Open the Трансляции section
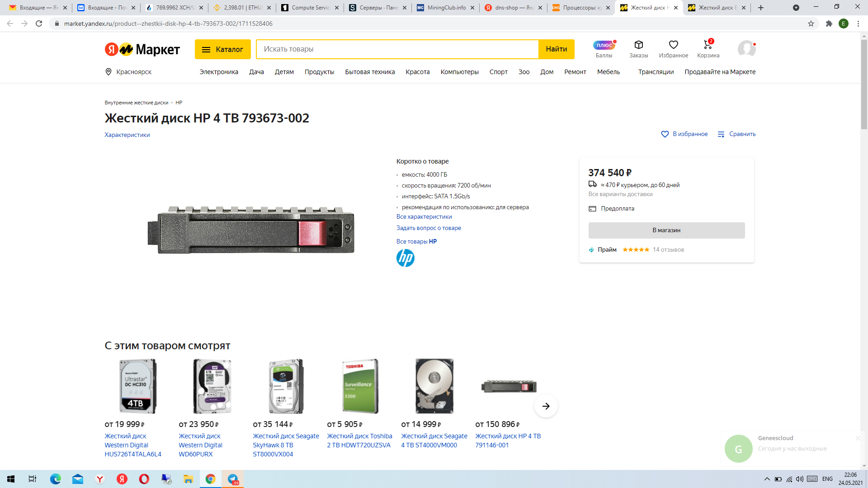This screenshot has width=868, height=488. (x=656, y=72)
